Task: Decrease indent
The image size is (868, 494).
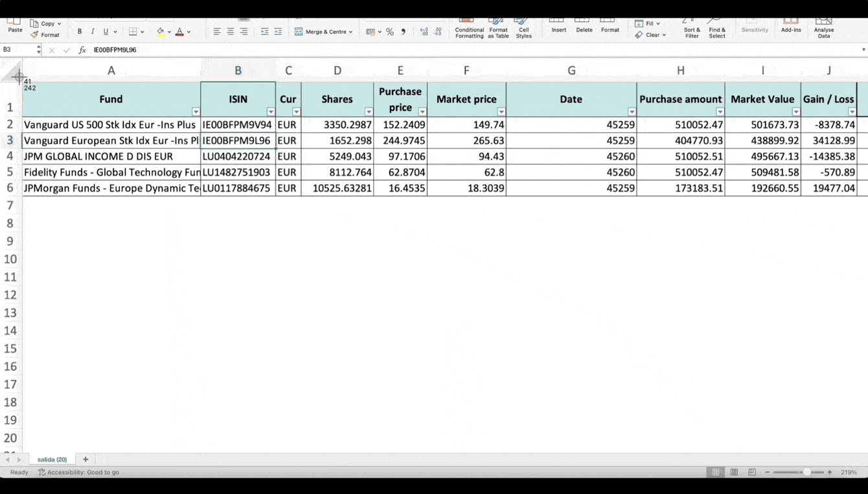Action: (x=264, y=31)
